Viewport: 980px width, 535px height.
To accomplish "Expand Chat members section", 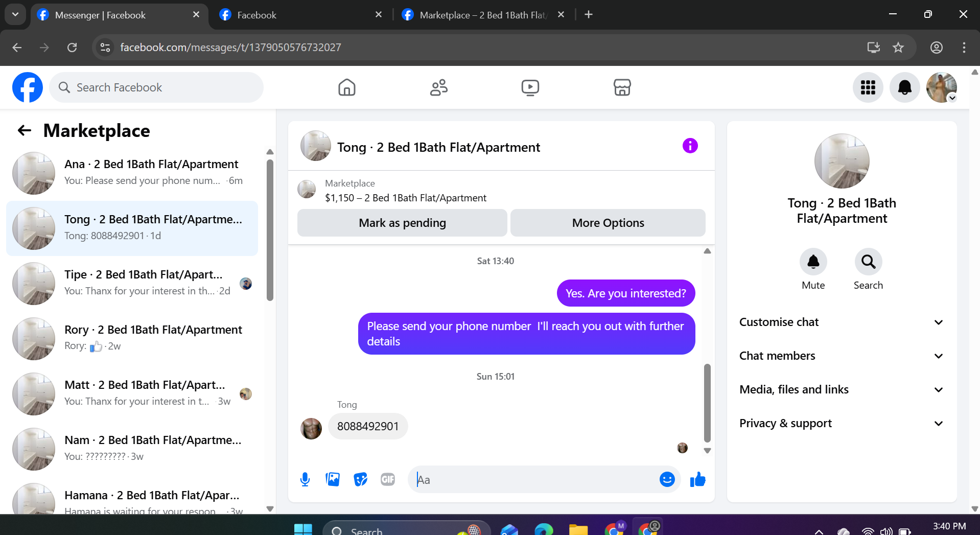I will click(842, 356).
